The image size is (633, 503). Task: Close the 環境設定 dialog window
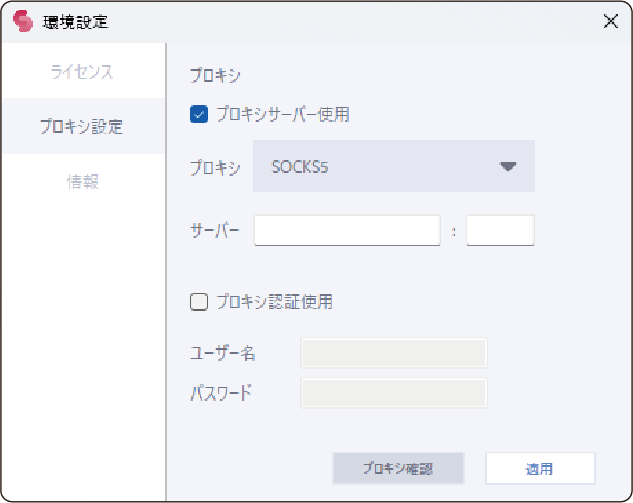[610, 21]
